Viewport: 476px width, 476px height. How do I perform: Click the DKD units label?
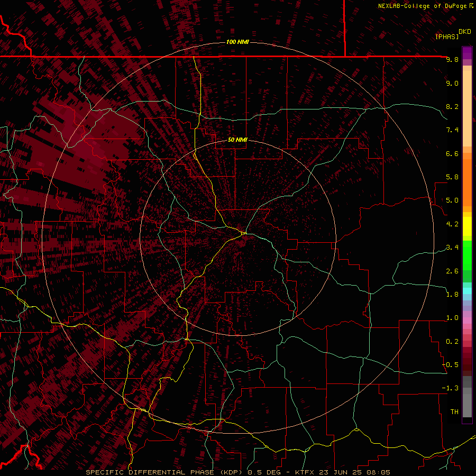464,31
